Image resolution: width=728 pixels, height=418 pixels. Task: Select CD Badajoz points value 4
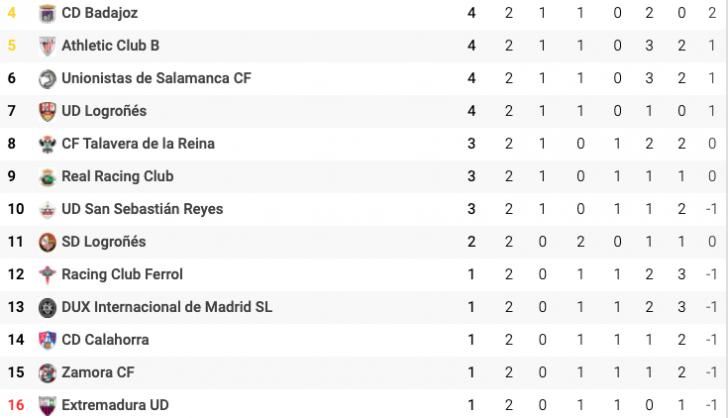click(x=471, y=13)
